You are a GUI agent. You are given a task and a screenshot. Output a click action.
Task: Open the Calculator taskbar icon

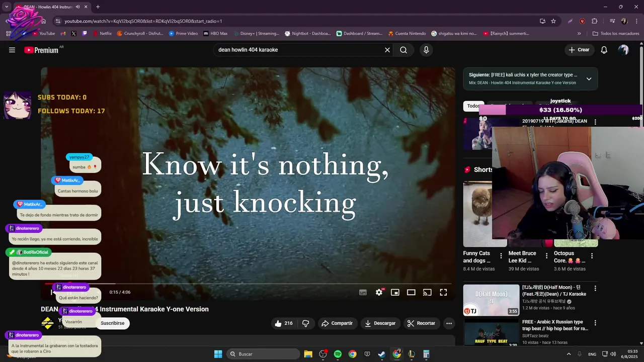[426, 354]
